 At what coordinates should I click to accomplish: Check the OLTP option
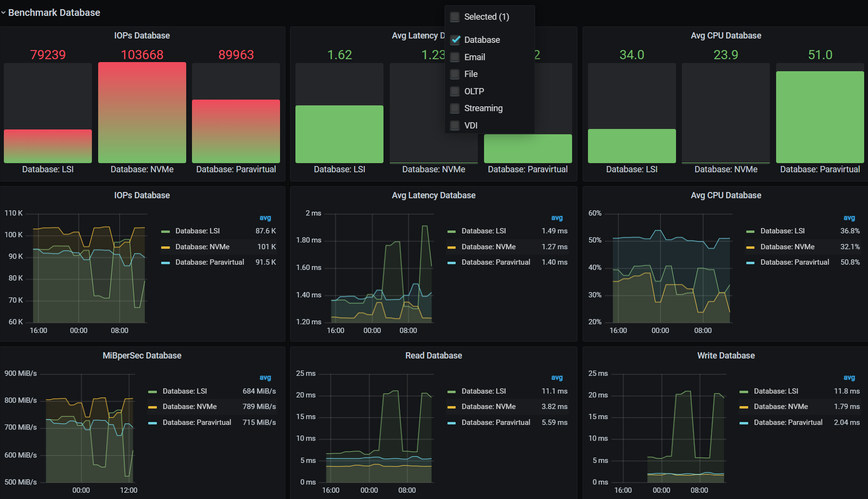[455, 91]
